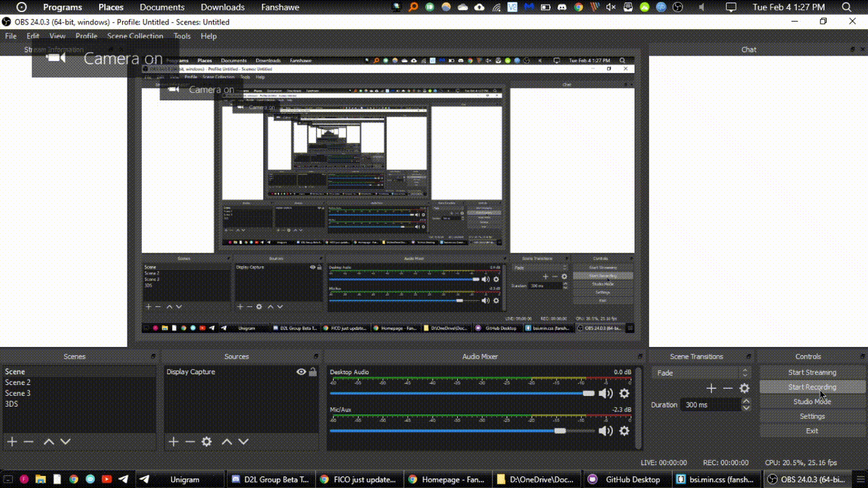Open the View menu
Image resolution: width=868 pixels, height=488 pixels.
(x=58, y=36)
